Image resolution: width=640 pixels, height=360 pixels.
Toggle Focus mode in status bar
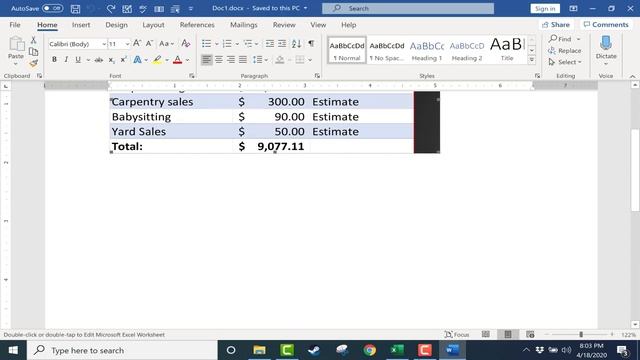pos(457,335)
